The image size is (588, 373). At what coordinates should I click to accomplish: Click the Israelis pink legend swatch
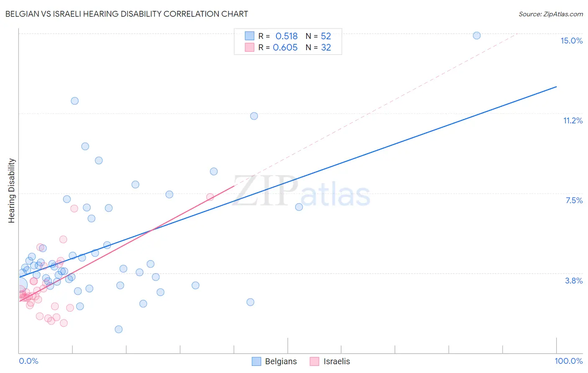click(x=314, y=361)
